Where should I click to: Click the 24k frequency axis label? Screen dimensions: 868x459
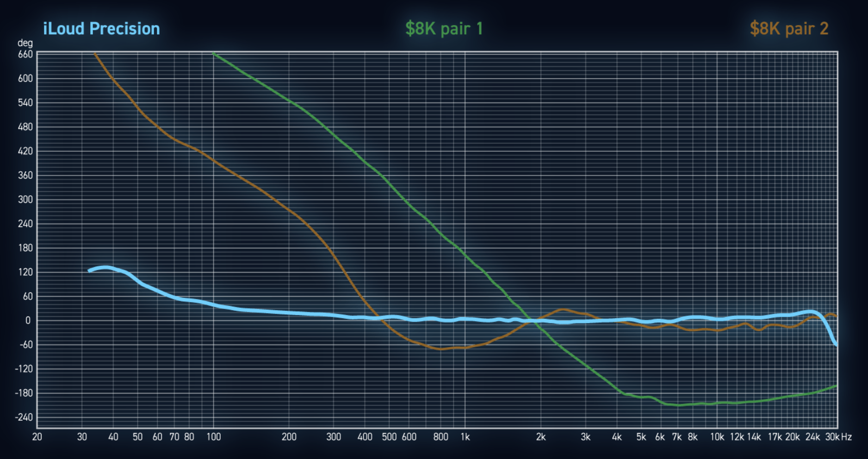(812, 437)
